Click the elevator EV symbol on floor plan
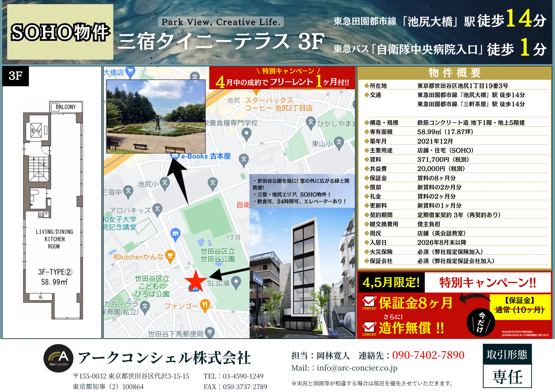The image size is (555, 392). click(x=36, y=131)
